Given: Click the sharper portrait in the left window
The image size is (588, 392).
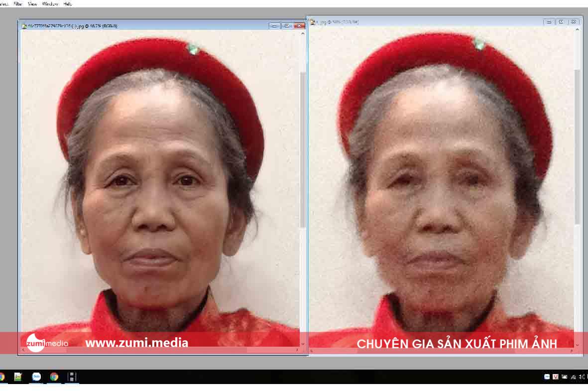Looking at the screenshot, I should (x=159, y=189).
